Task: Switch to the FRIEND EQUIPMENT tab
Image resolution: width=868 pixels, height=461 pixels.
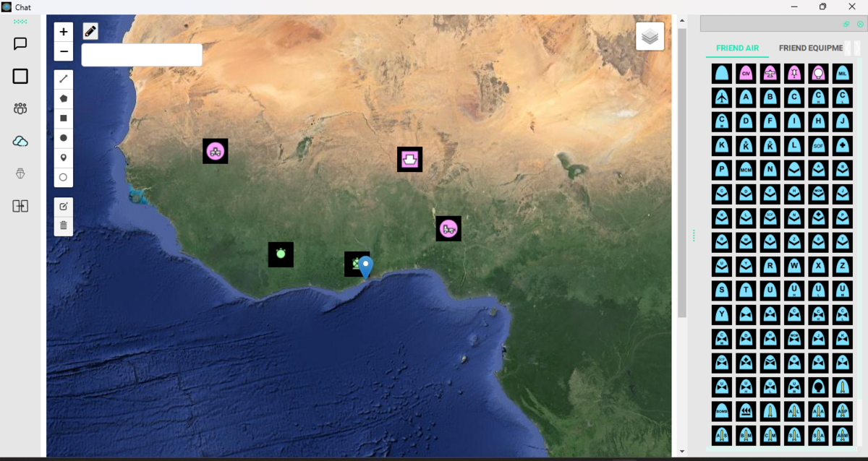Action: 810,48
